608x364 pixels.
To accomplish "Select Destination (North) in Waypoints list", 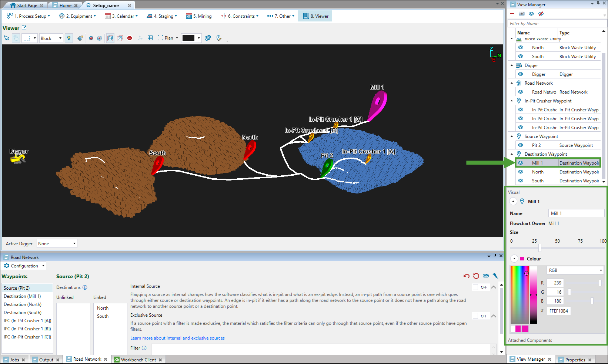I will pos(23,304).
